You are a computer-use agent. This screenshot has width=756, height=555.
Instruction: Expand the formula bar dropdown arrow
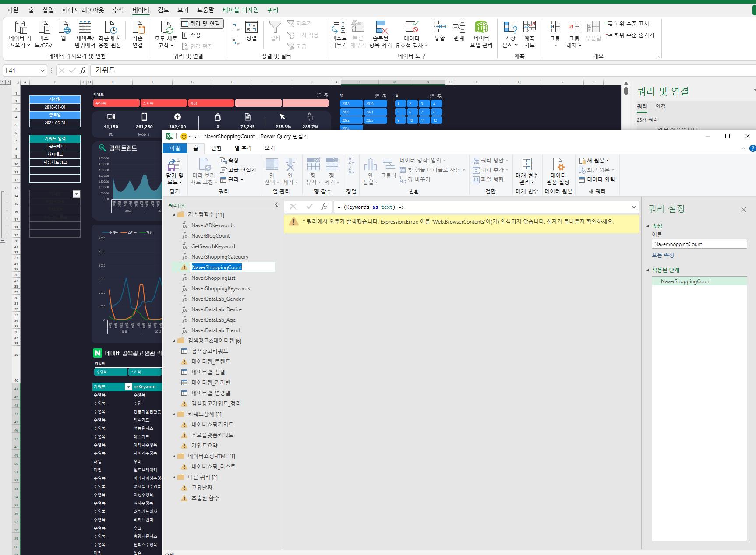tap(633, 207)
